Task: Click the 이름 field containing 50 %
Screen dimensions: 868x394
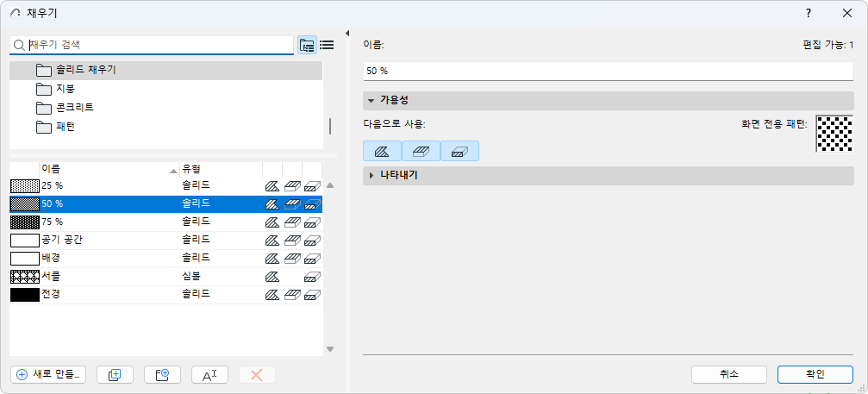Action: click(x=609, y=72)
